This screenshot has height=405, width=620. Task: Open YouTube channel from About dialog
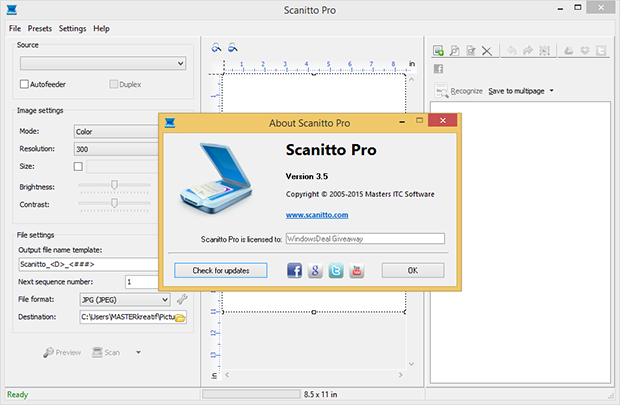coord(356,271)
